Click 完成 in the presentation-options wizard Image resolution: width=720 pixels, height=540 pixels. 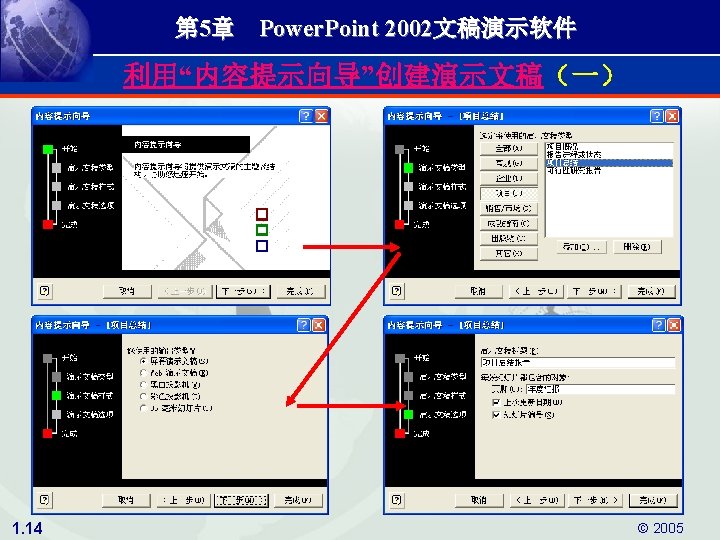click(x=653, y=500)
